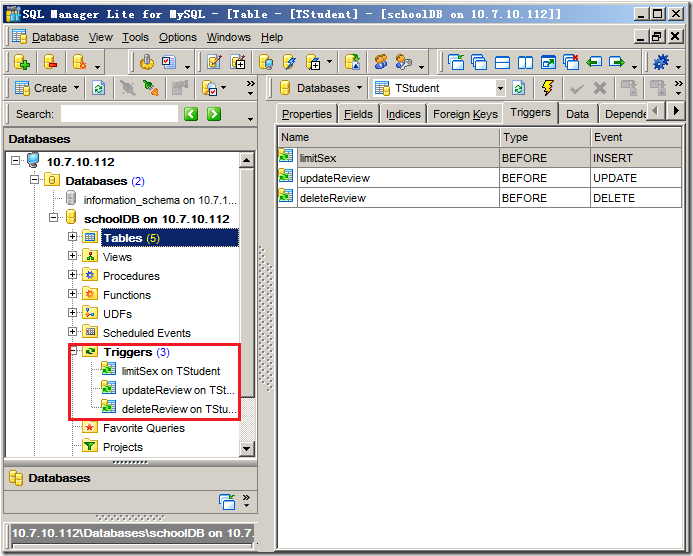
Task: Open the Databases toolbar dropdown arrow
Action: pyautogui.click(x=359, y=88)
